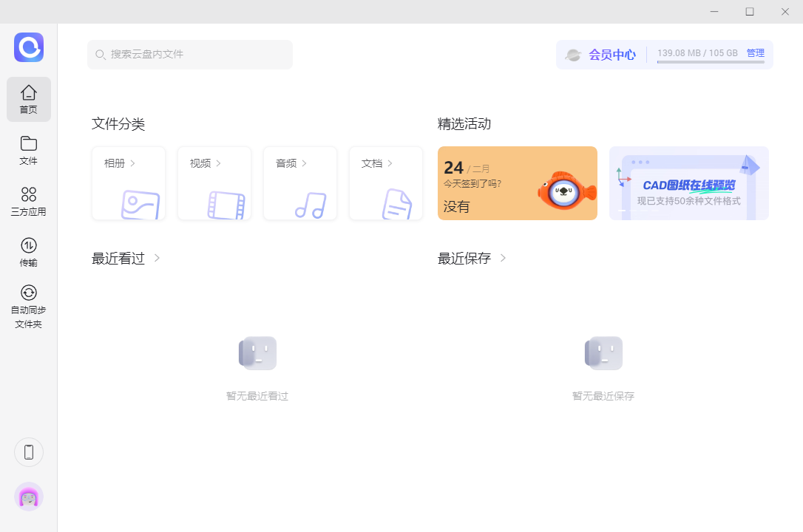Open the 视频 video category card
803x532 pixels.
(214, 184)
